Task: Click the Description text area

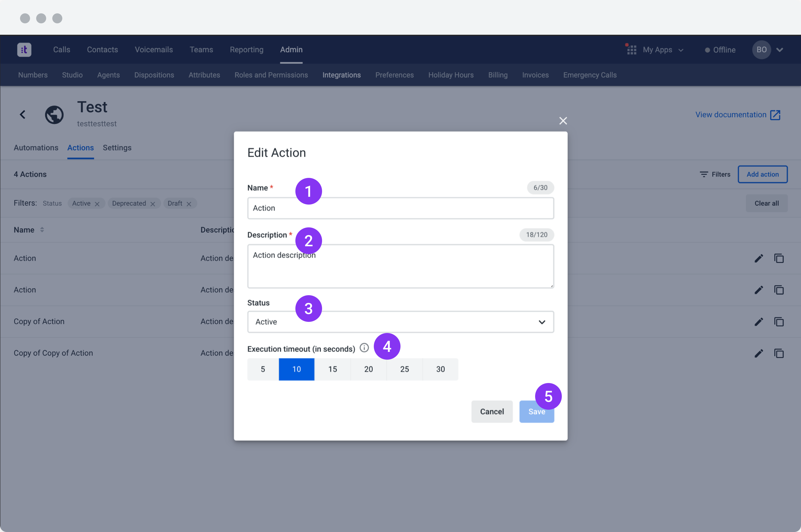Action: point(400,266)
